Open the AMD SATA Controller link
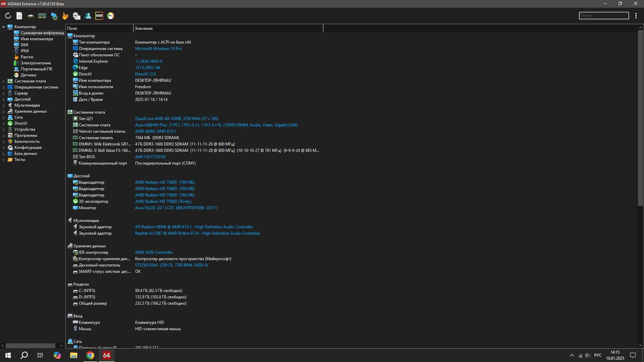Screen dimensions: 644x362 (x=154, y=252)
